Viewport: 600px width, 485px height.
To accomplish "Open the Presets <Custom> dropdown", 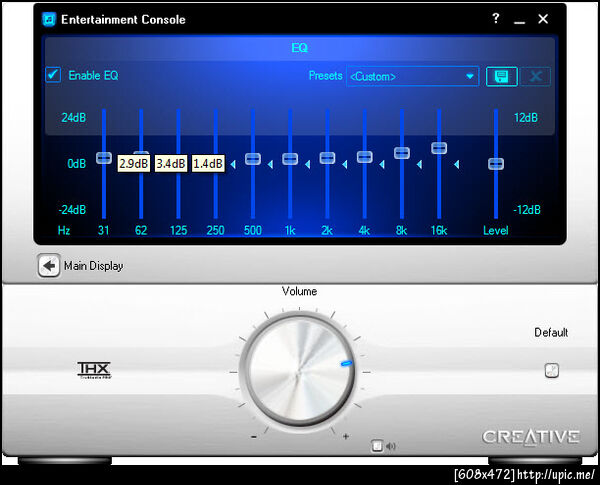I will [413, 77].
